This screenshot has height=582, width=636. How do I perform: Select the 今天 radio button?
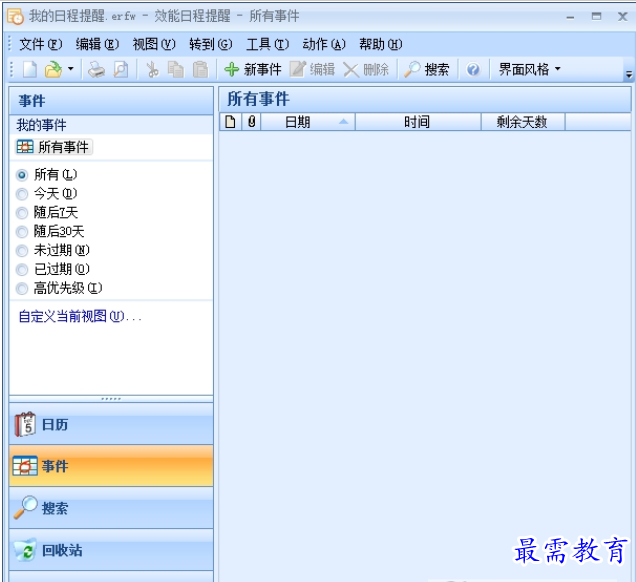tap(22, 193)
